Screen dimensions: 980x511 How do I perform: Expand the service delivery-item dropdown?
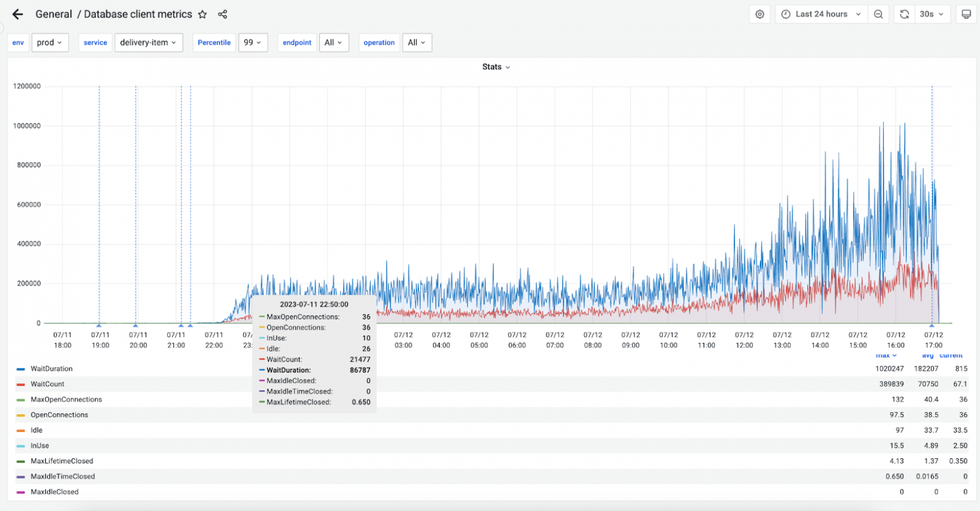[x=148, y=43]
